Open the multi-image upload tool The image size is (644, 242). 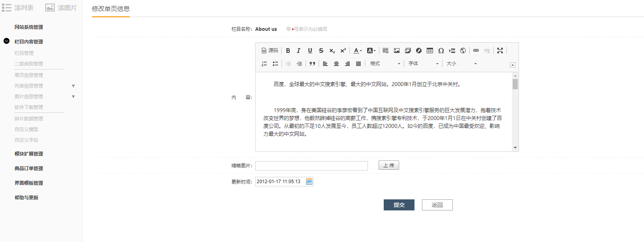[x=408, y=51]
